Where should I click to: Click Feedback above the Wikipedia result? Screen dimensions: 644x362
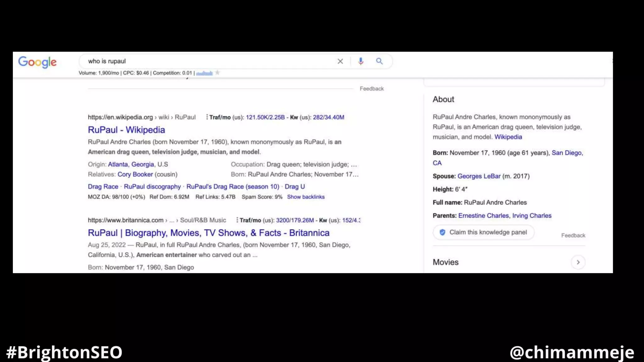pos(372,89)
